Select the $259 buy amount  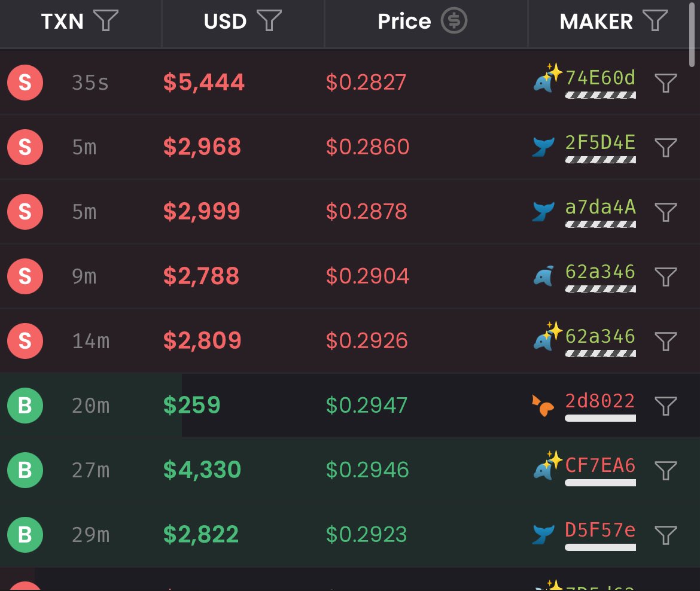[192, 406]
